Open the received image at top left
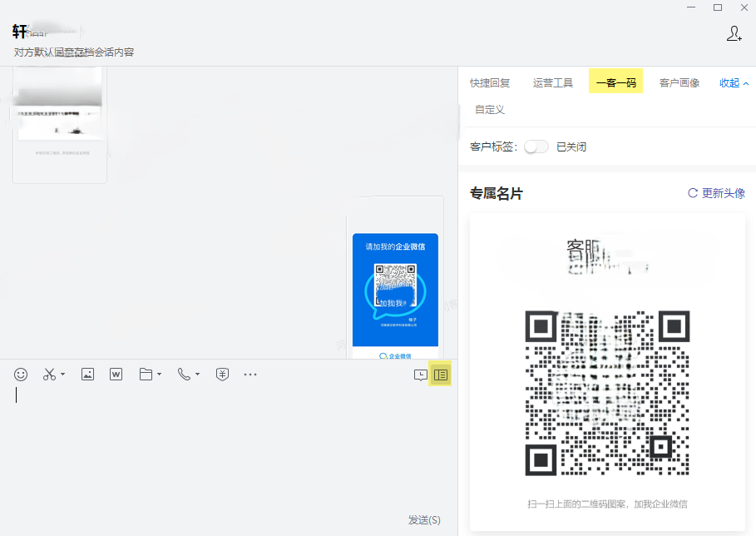 click(x=60, y=125)
